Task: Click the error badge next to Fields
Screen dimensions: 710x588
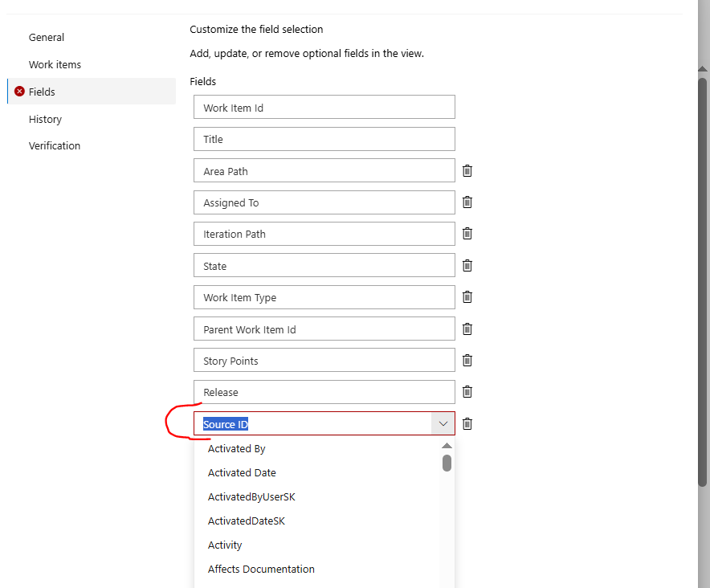Action: [19, 92]
